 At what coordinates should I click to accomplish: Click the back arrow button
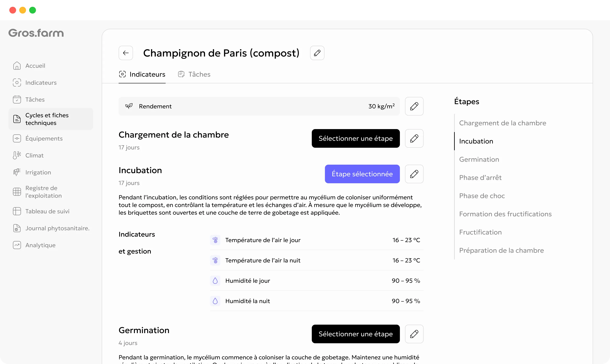tap(126, 53)
